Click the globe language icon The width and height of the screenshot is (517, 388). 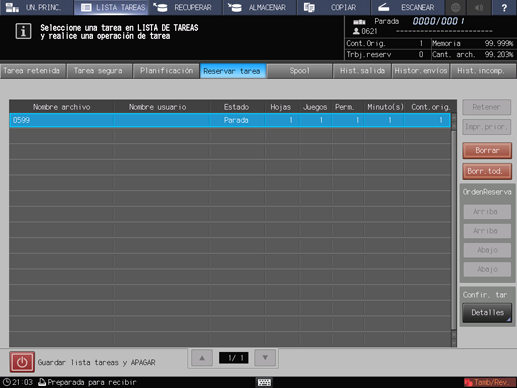455,7
